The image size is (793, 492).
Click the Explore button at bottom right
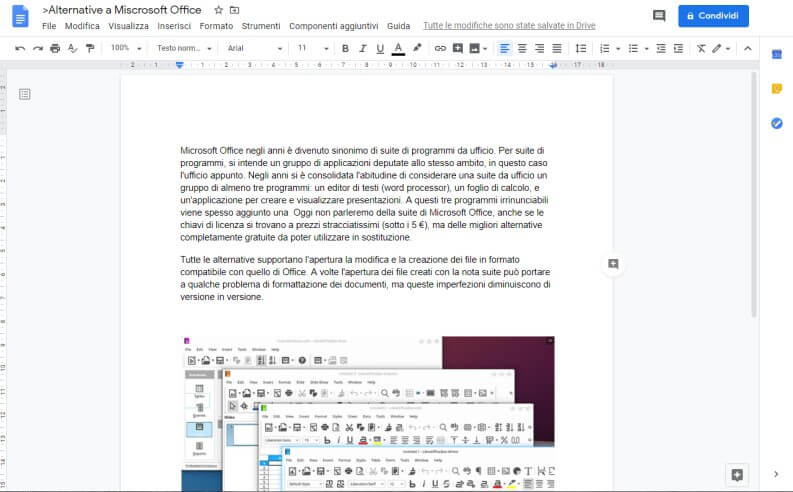pos(737,475)
